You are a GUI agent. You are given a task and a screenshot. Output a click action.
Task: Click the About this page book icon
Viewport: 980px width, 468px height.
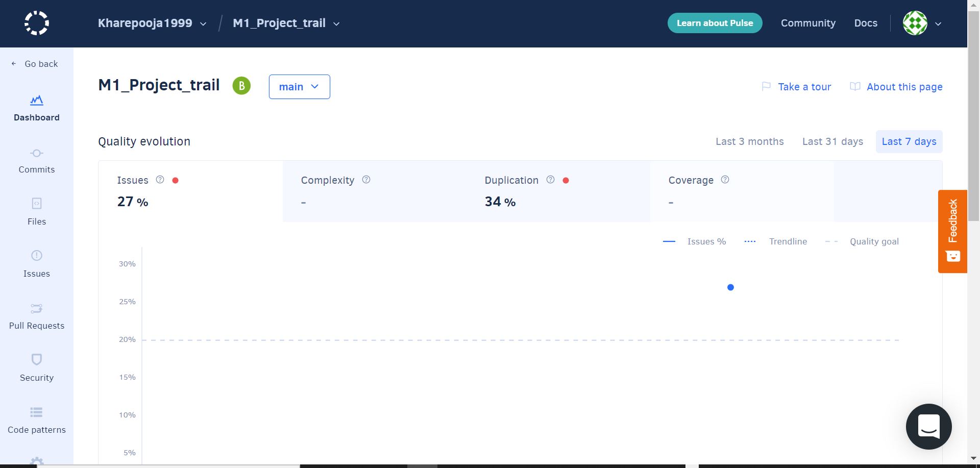coord(855,87)
